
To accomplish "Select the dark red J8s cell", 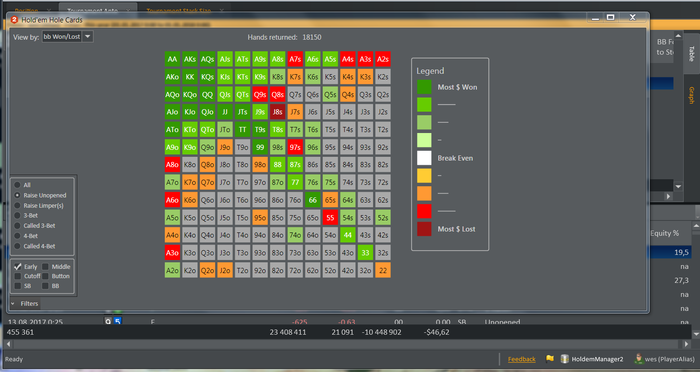I will click(x=278, y=112).
